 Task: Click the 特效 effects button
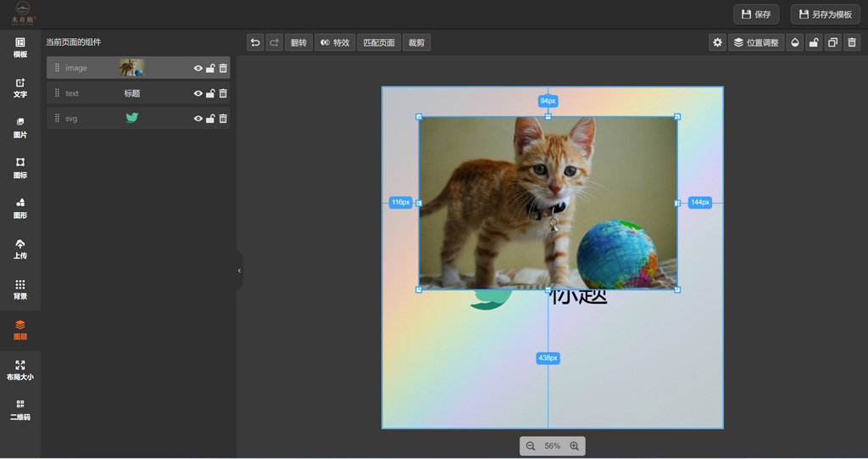point(335,42)
